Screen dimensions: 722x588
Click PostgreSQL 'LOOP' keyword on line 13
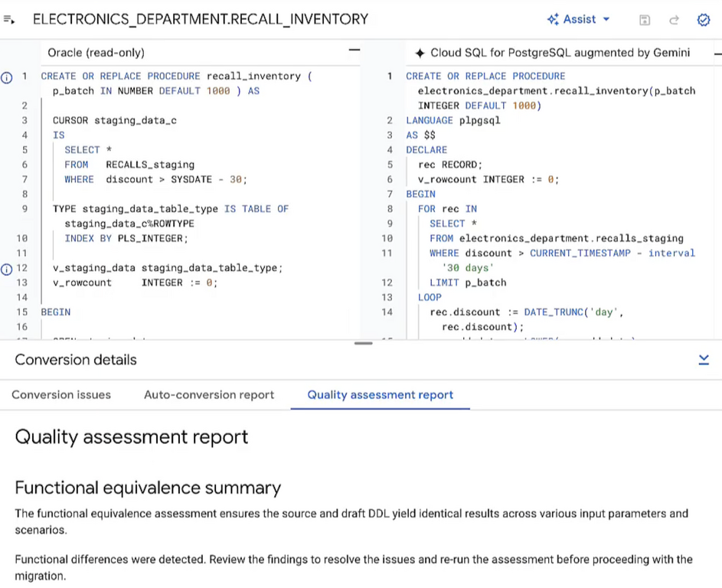tap(430, 297)
